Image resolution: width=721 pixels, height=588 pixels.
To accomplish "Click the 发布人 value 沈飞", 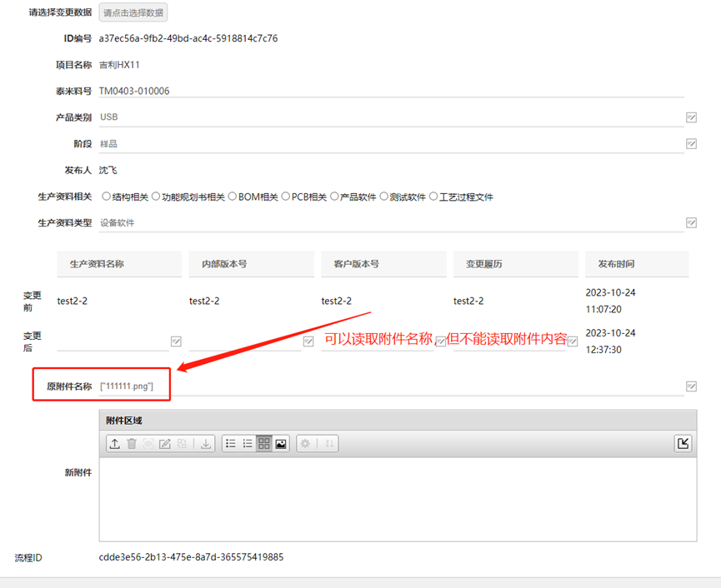I will click(108, 171).
